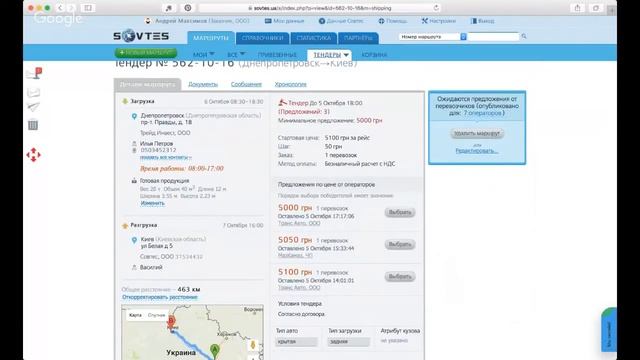Expand the Тендеры submenu dropdown
The image size is (640, 360).
[x=330, y=55]
